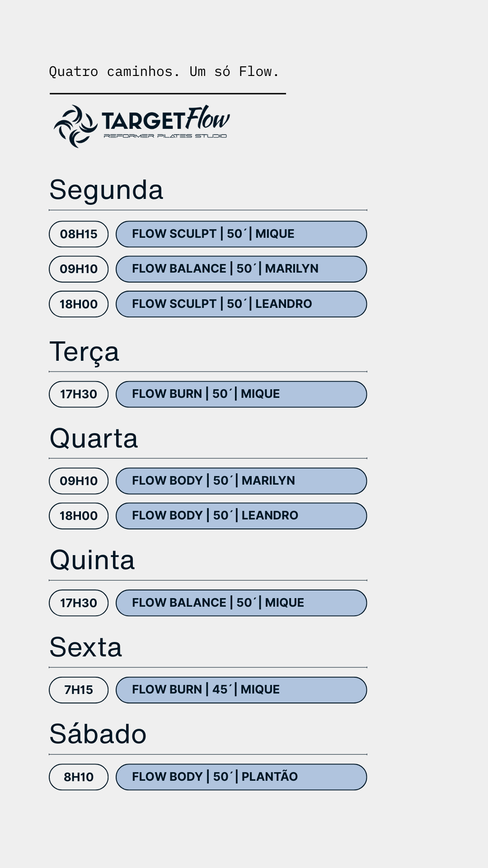Pick Flow Burn 45' class with Mique

coord(241,690)
